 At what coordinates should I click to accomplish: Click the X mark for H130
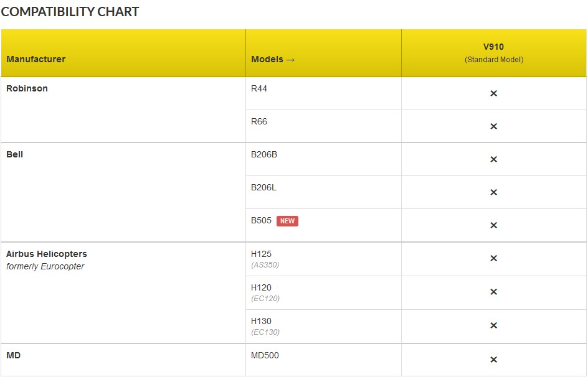(x=493, y=325)
